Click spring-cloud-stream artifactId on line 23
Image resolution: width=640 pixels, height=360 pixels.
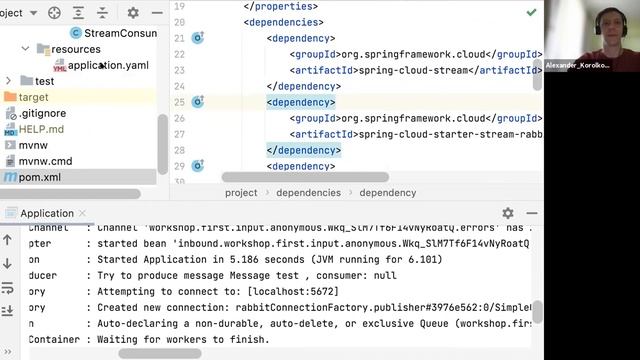413,70
